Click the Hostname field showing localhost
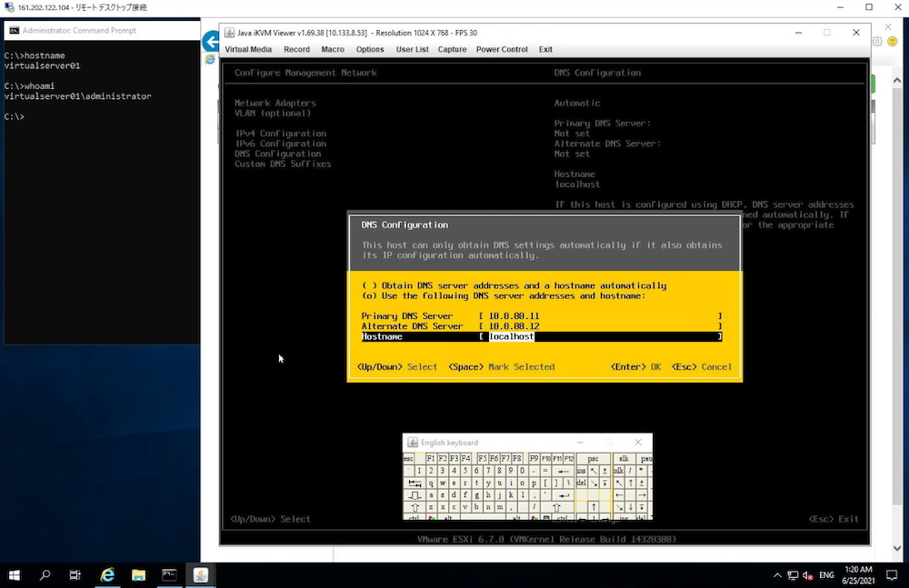The width and height of the screenshot is (909, 588). click(601, 336)
